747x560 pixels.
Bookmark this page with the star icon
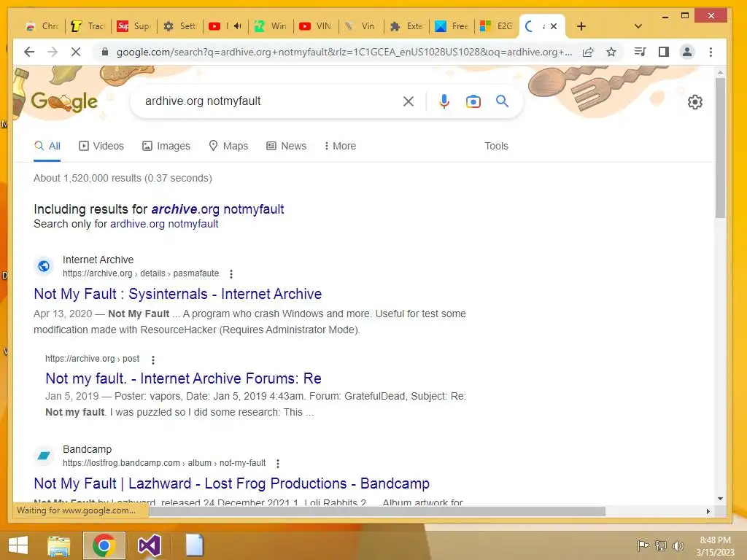[x=611, y=52]
